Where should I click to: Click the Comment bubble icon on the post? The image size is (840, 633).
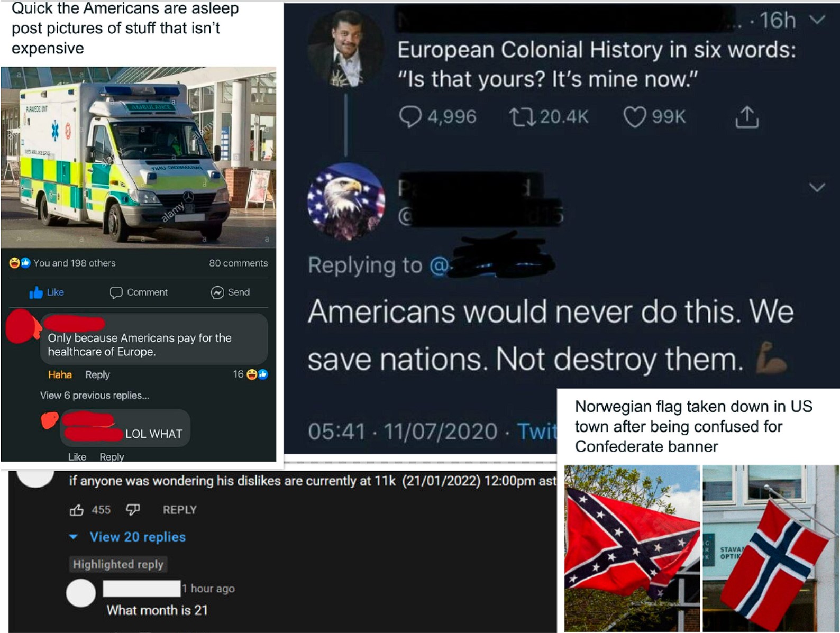pyautogui.click(x=116, y=292)
